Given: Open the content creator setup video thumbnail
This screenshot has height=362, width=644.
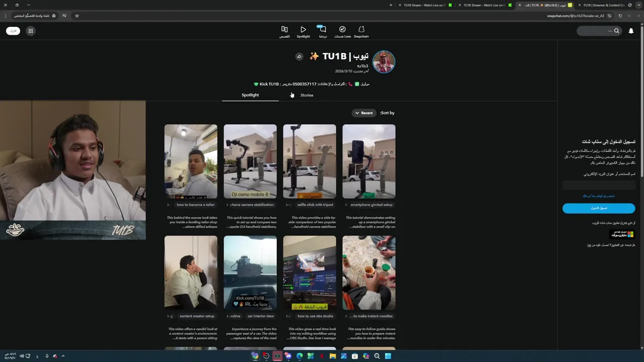Looking at the screenshot, I should coord(191,273).
